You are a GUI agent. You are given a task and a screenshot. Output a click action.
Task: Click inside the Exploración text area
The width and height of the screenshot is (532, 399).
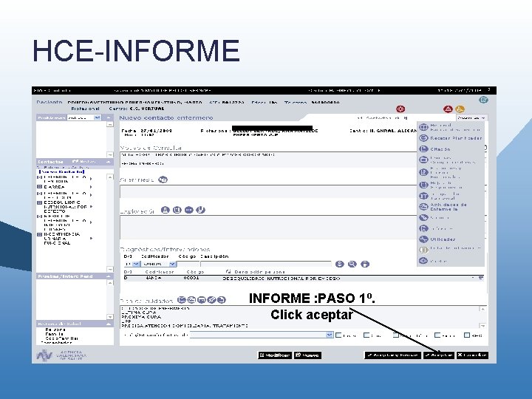(x=268, y=227)
